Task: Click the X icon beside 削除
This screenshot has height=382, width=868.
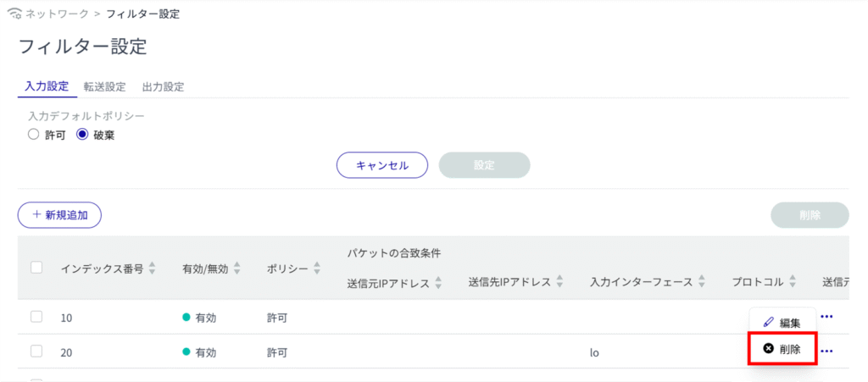Action: [768, 349]
